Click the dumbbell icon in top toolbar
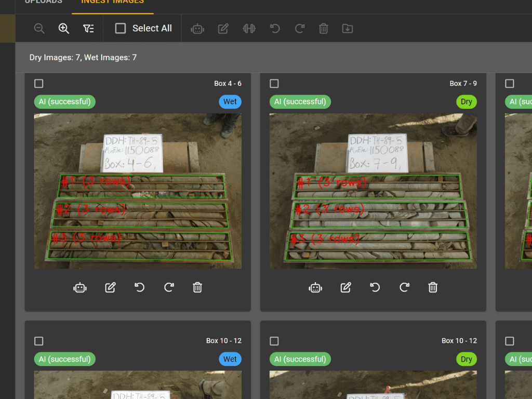This screenshot has width=532, height=399. (249, 29)
